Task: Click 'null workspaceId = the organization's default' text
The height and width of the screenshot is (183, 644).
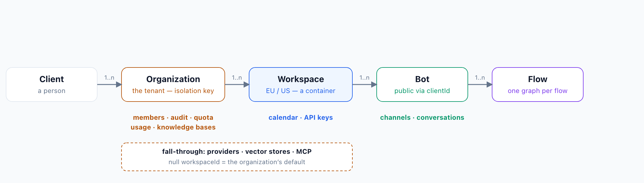Action: (x=237, y=162)
